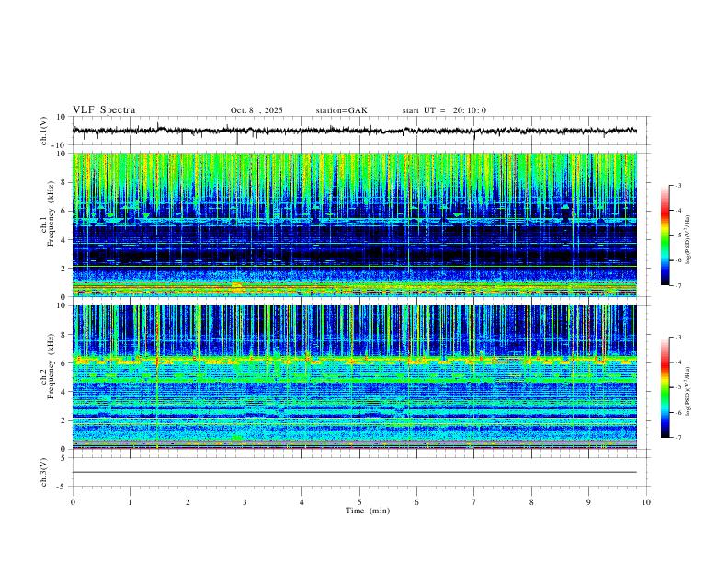Click the "station=GAK" header label
The height and width of the screenshot is (563, 728).
[341, 110]
